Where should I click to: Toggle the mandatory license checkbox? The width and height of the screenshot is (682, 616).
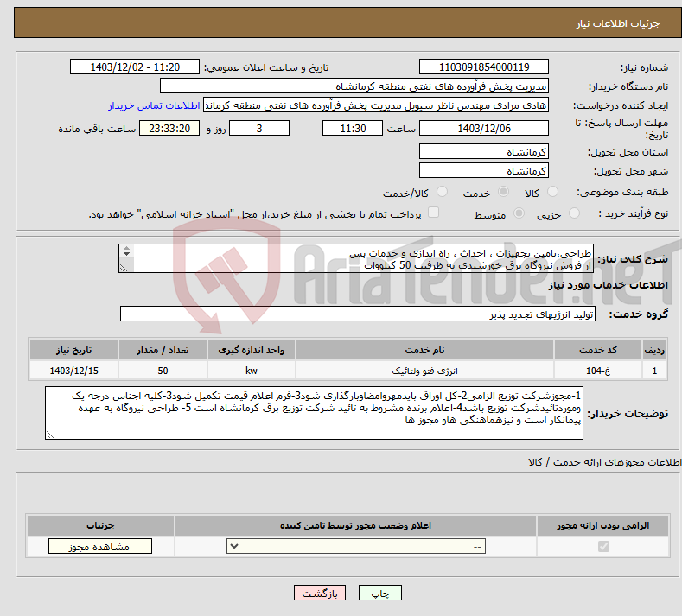pos(603,546)
